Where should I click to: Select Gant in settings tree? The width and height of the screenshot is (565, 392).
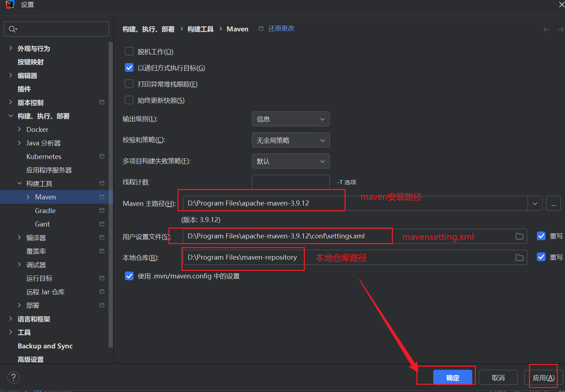pos(42,224)
